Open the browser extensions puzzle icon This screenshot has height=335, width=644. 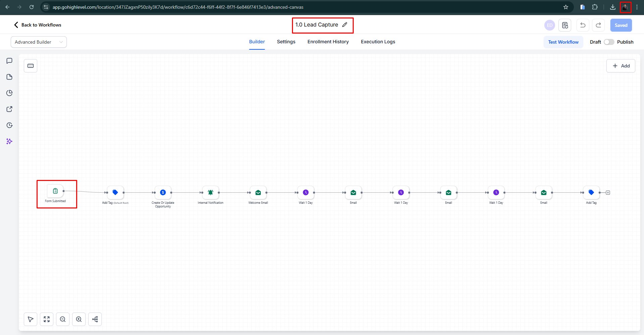(x=595, y=7)
